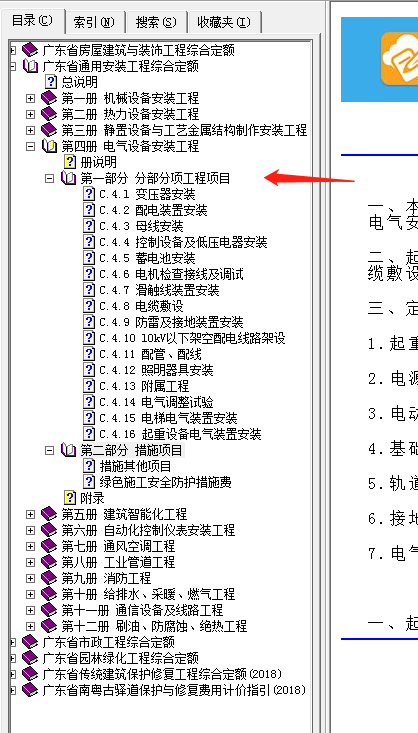Click the orange cloud note logo in content pane
Image resolution: width=418 pixels, height=733 pixels.
point(399,59)
